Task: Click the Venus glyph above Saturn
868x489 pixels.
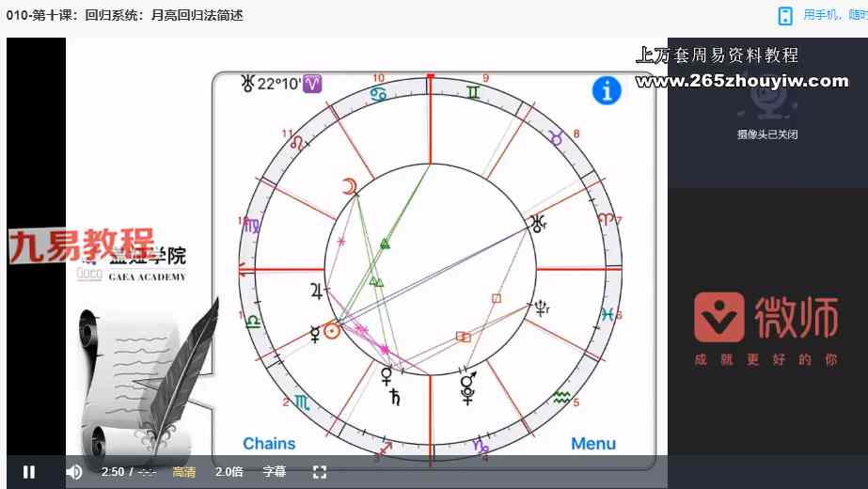Action: click(x=387, y=375)
